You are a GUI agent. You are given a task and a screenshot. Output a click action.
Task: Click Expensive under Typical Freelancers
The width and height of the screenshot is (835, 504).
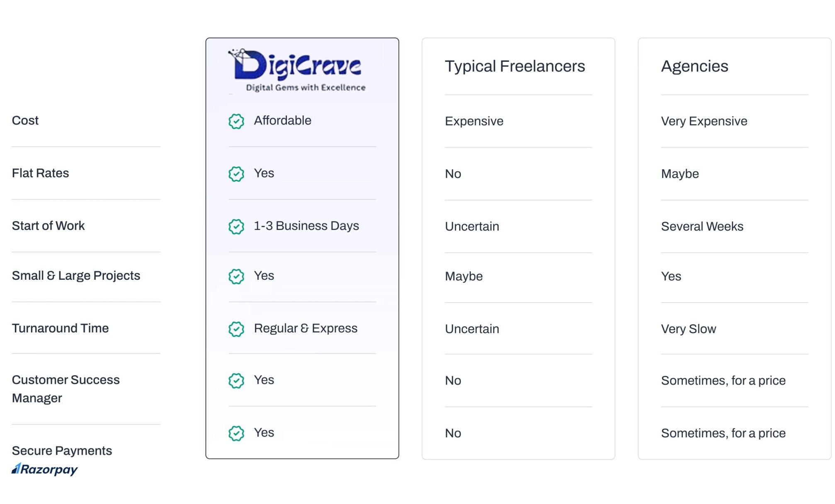[x=474, y=121]
